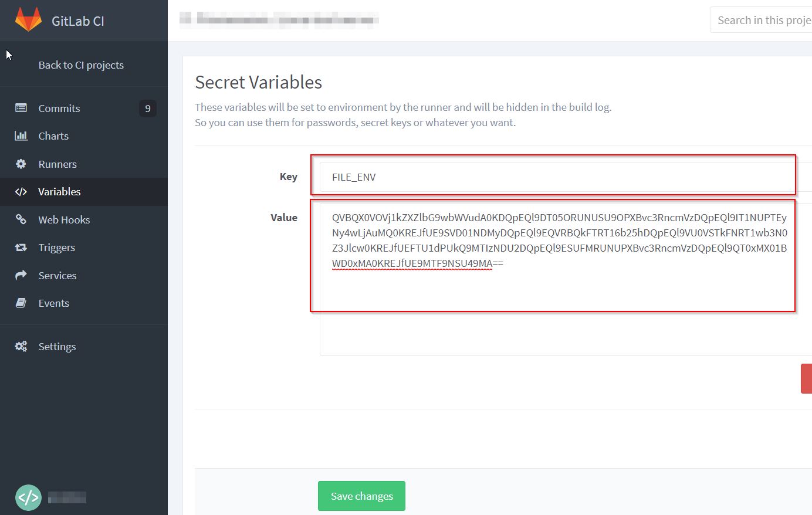Navigate to the Variables menu entry
The height and width of the screenshot is (515, 812).
click(x=60, y=191)
